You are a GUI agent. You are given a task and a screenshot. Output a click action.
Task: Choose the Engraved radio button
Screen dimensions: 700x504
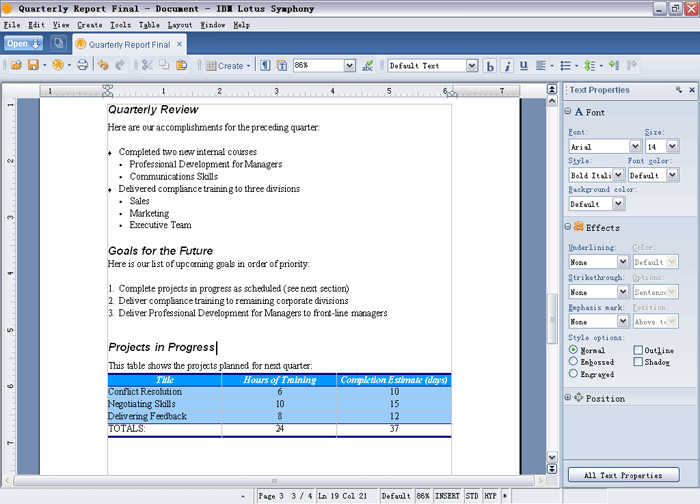point(573,374)
